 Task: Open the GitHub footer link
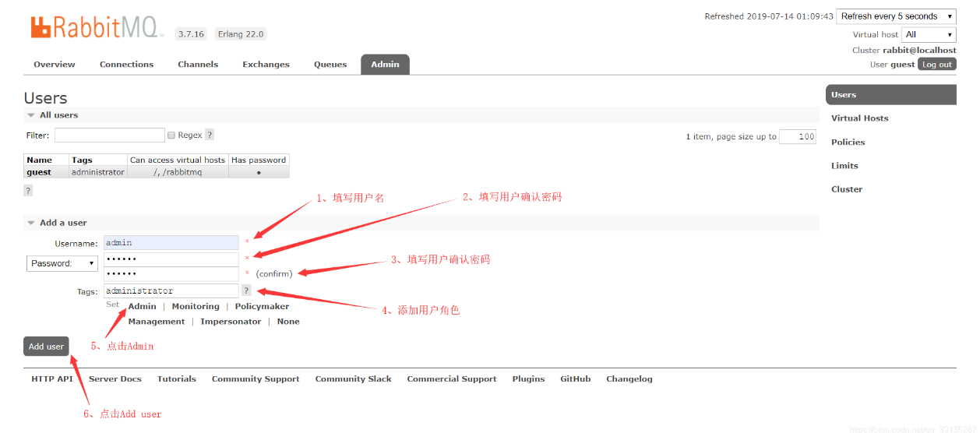click(575, 379)
